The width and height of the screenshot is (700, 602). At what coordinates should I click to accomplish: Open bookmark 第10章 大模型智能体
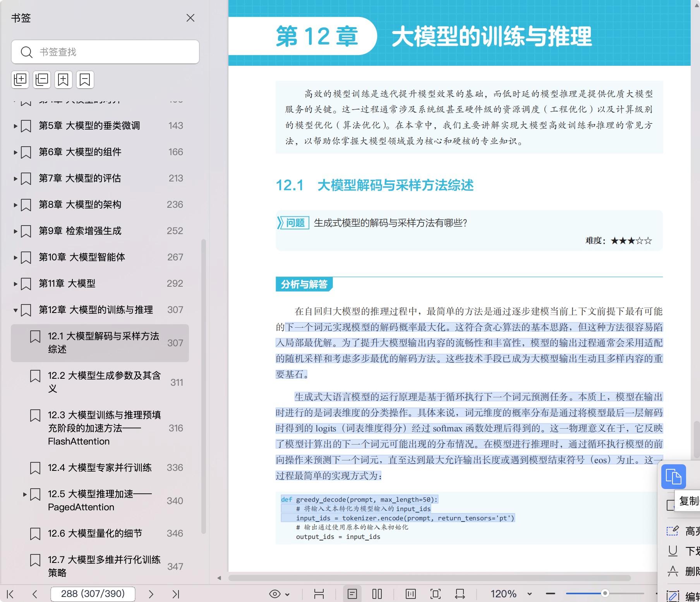tap(82, 257)
